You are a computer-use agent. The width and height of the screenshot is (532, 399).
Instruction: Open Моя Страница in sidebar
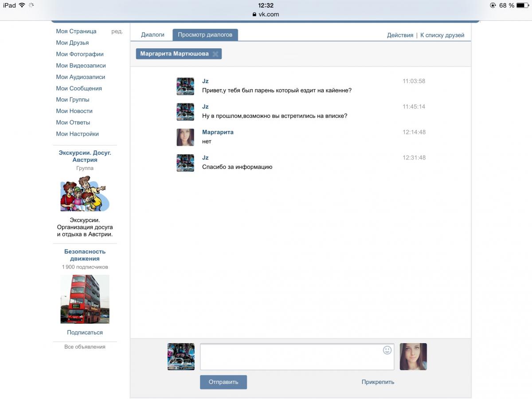pyautogui.click(x=76, y=31)
